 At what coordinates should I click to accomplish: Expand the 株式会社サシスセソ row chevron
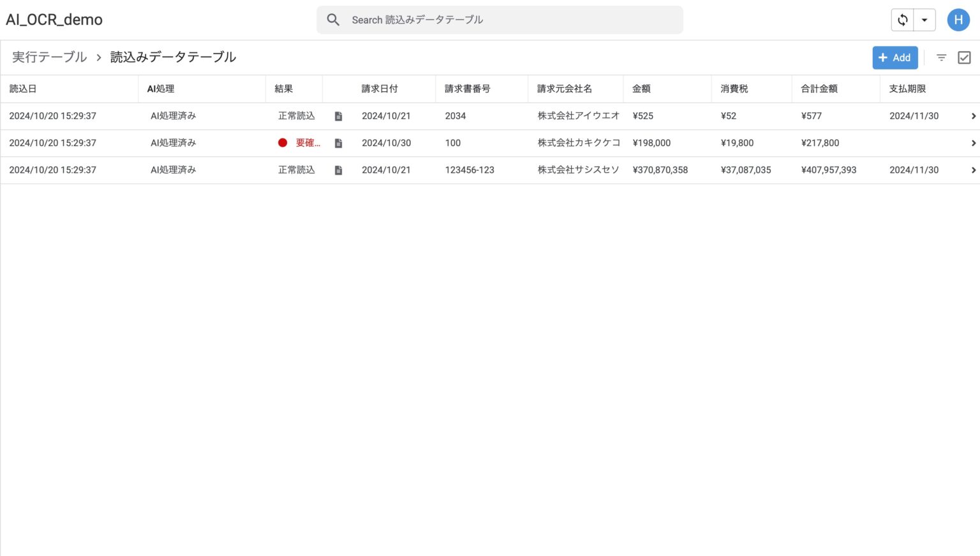(x=972, y=170)
